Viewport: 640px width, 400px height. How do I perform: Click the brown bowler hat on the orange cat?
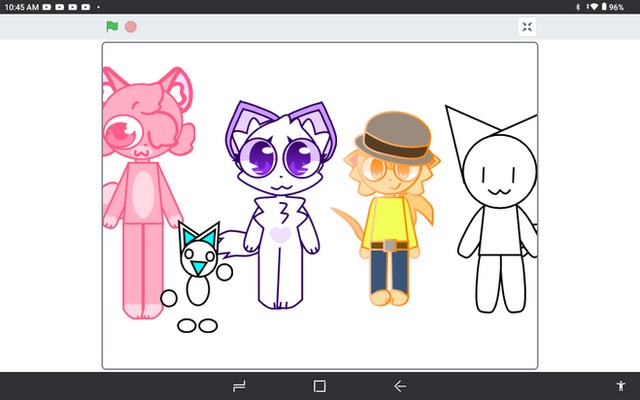[395, 138]
